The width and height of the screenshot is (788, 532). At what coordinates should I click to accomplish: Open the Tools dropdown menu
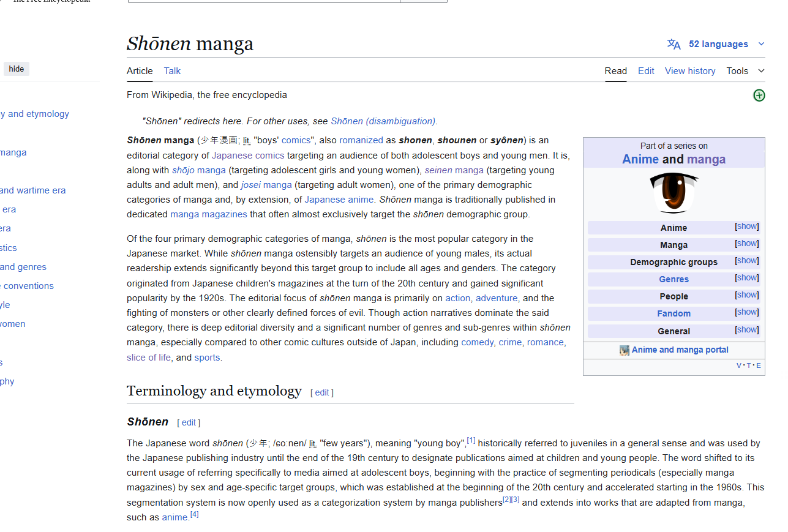coord(745,71)
